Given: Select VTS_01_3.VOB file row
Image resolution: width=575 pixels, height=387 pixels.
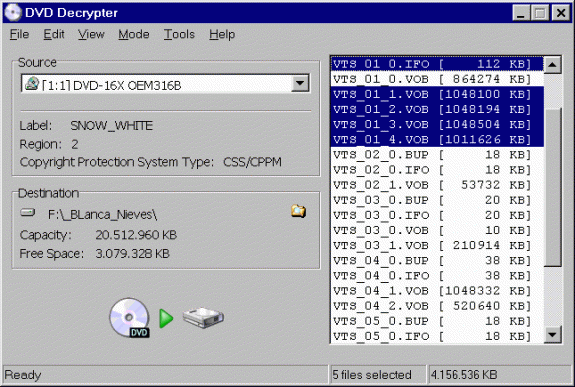Looking at the screenshot, I should [437, 124].
